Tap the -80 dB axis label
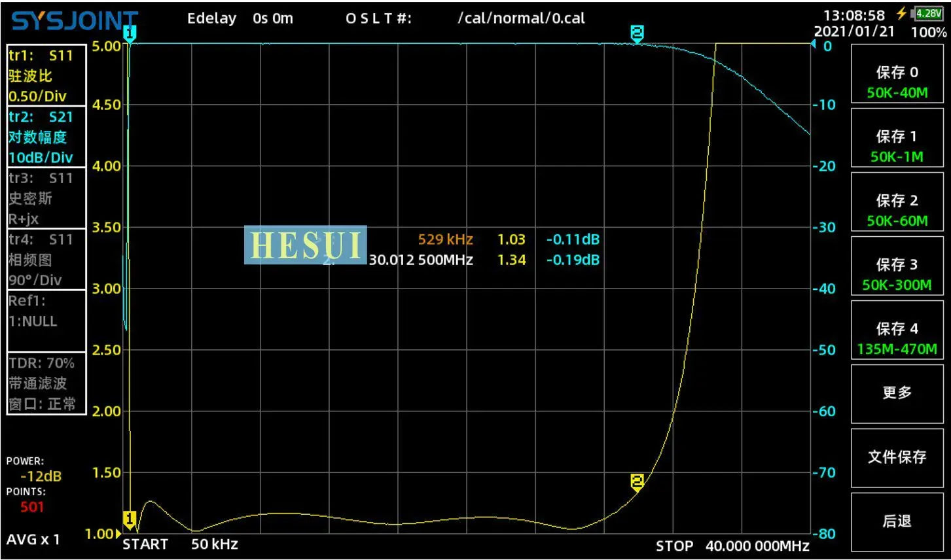 [824, 533]
